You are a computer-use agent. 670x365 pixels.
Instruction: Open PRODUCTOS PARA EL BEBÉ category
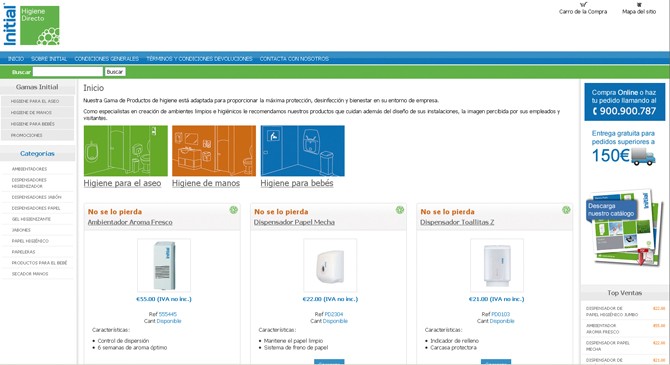point(39,262)
